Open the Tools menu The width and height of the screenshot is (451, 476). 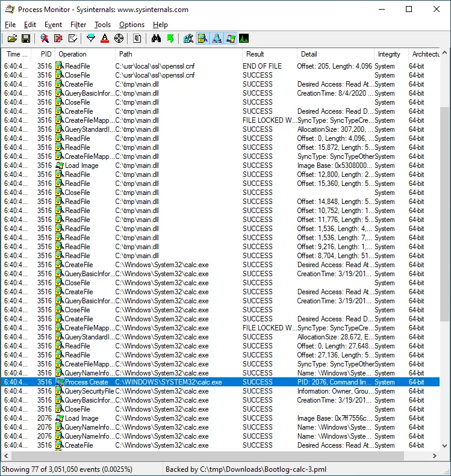[x=102, y=25]
